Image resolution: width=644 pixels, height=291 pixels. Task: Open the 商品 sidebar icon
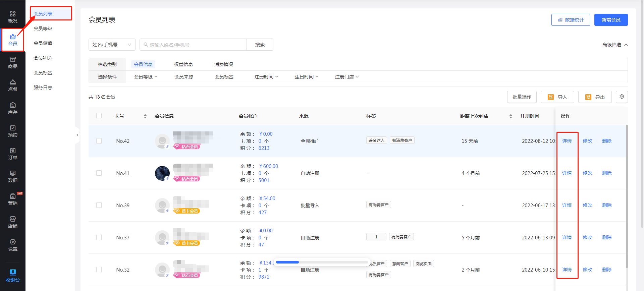13,63
